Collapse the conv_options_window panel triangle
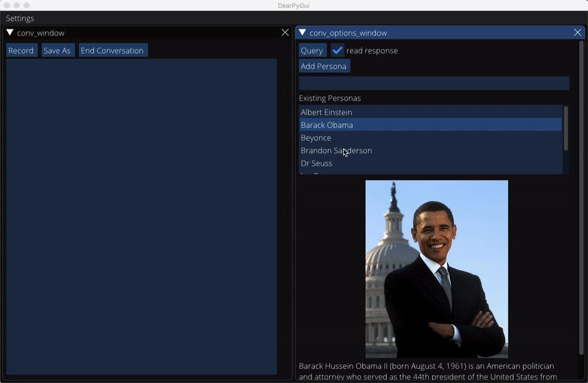Image resolution: width=588 pixels, height=383 pixels. tap(302, 33)
